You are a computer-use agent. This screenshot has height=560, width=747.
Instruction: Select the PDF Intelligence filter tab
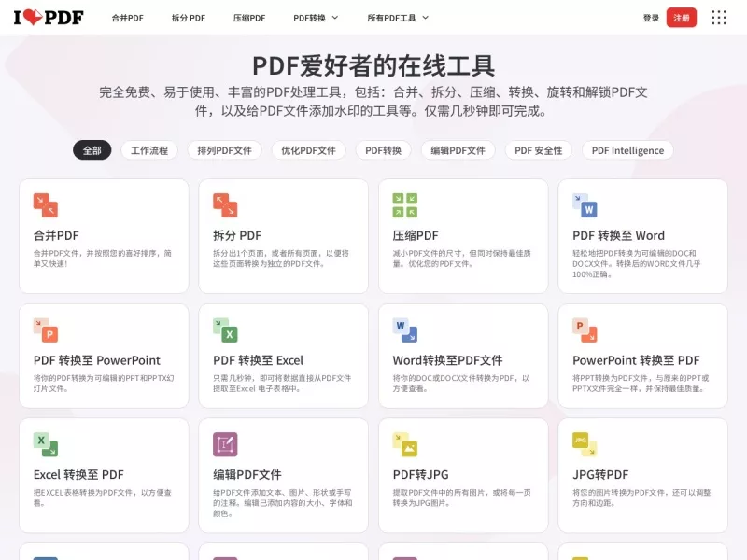pyautogui.click(x=627, y=150)
